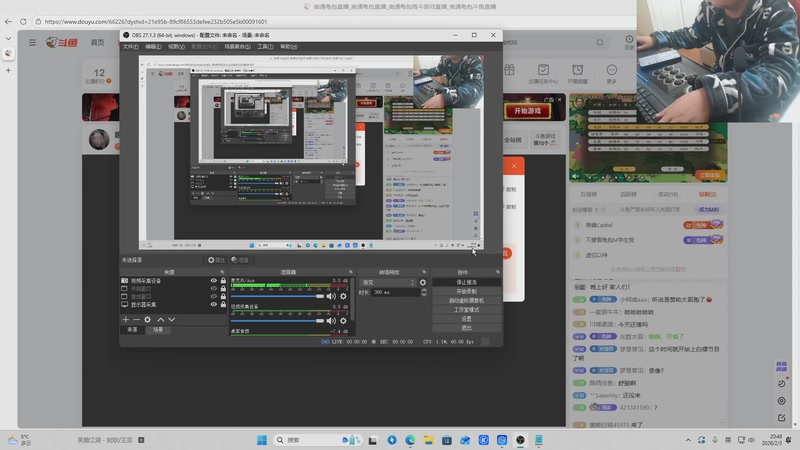
Task: Open source properties gear below the sources list
Action: click(147, 319)
